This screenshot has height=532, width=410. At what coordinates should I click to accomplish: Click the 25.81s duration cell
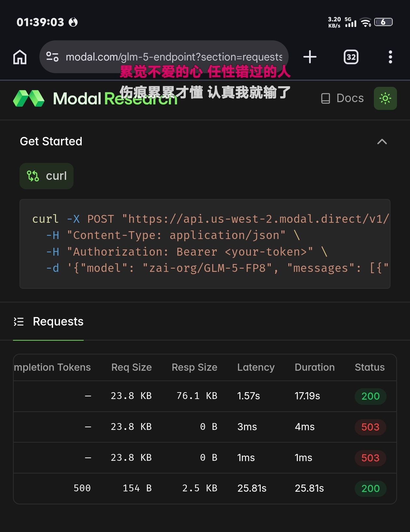(x=309, y=488)
